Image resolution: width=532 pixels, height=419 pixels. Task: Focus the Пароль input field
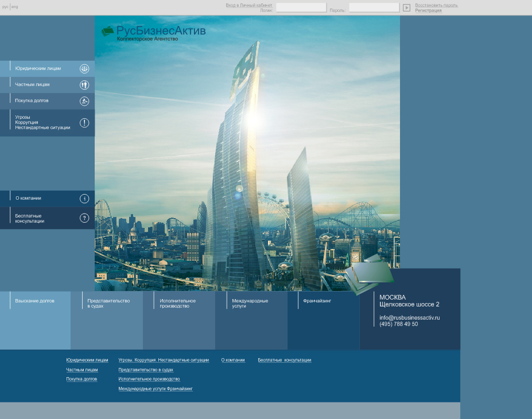(374, 7)
